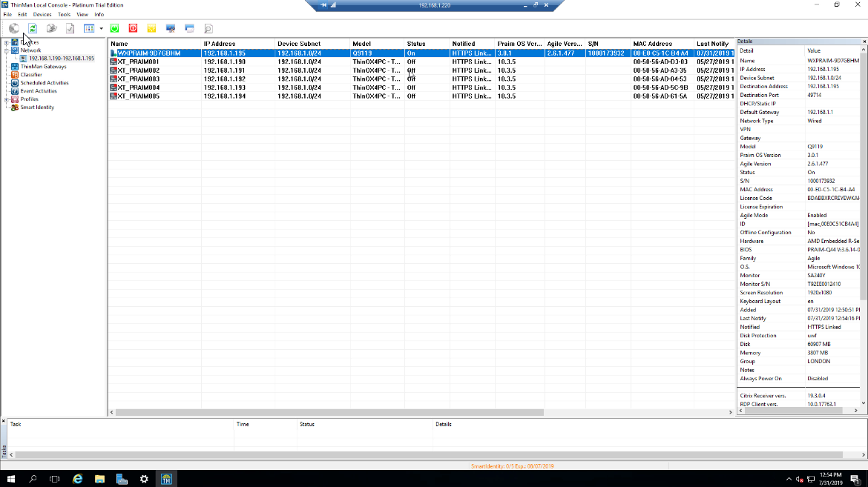The width and height of the screenshot is (868, 487).
Task: Click the remote assistance monitor icon
Action: [x=171, y=28]
